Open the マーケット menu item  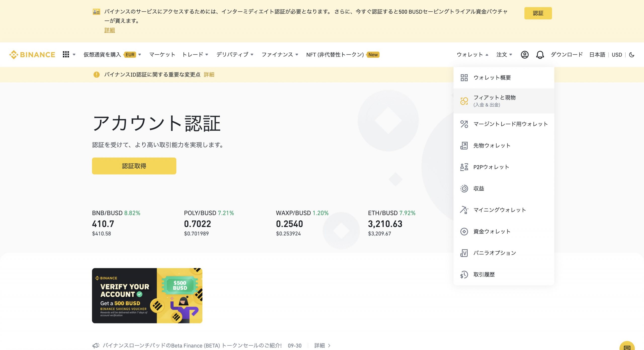point(162,54)
